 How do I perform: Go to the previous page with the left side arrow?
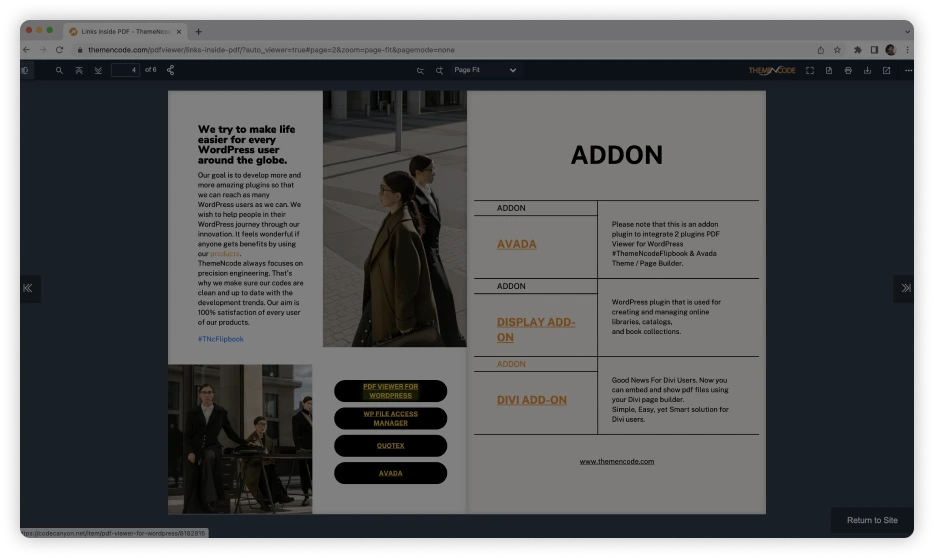(x=28, y=288)
